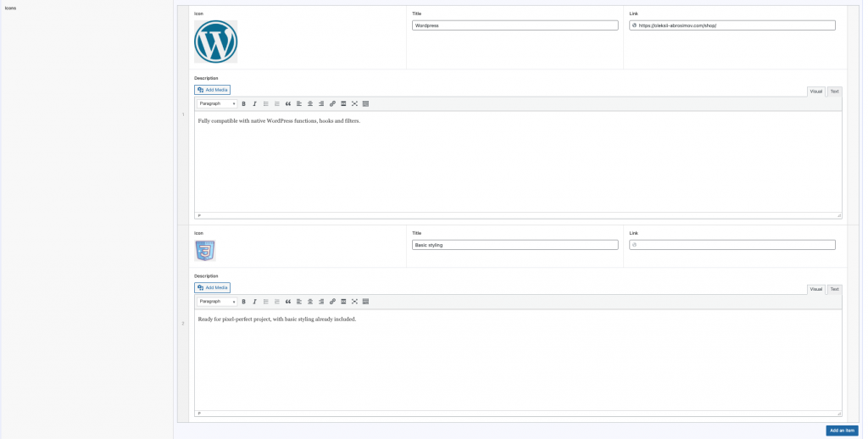Switch Wordpress item editor to Text tab
The width and height of the screenshot is (868, 439).
coord(834,92)
